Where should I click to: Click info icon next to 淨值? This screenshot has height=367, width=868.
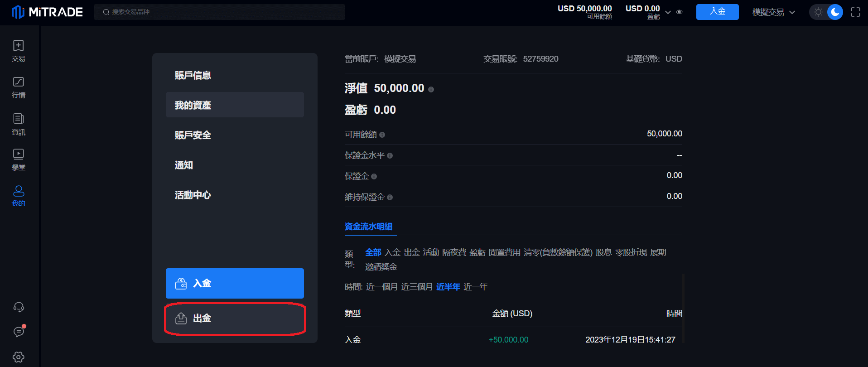(431, 90)
